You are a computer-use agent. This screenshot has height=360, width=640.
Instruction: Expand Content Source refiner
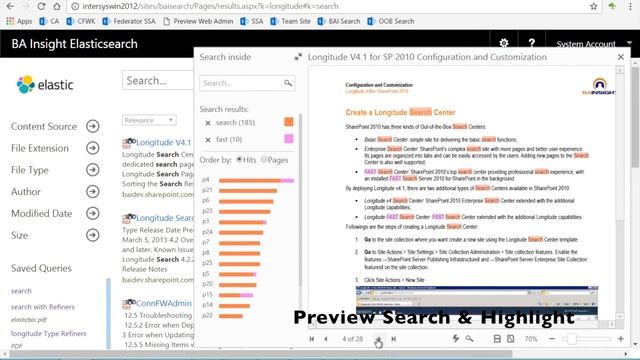[93, 126]
